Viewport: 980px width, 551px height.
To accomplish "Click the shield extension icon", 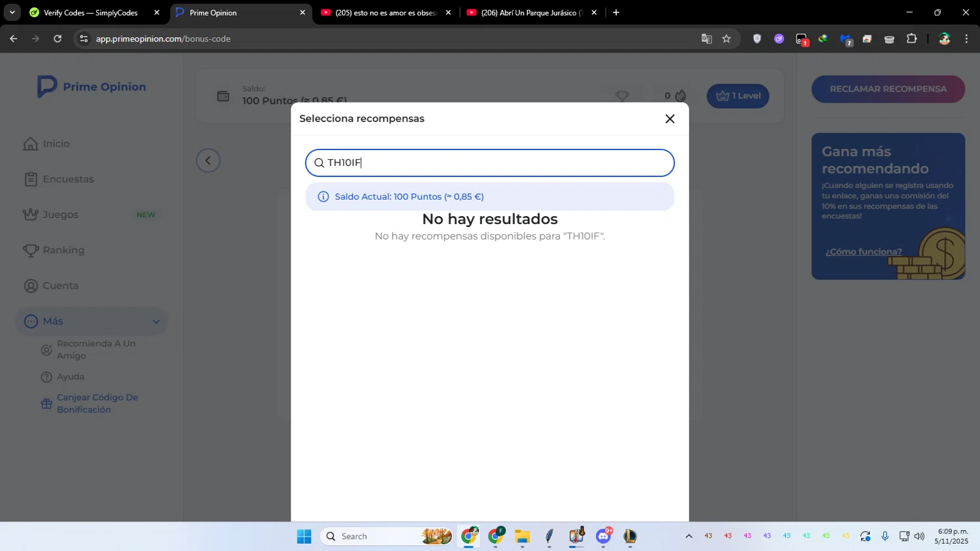I will point(757,39).
